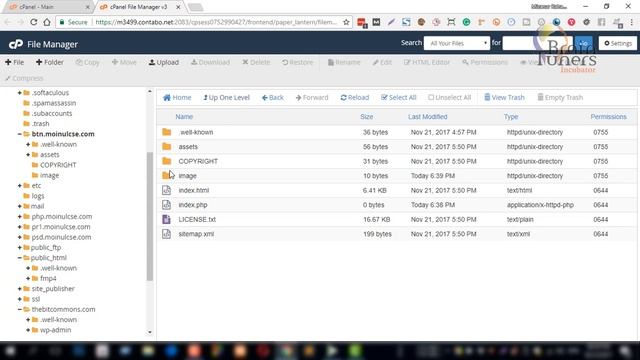Collapse the public_html tree node
Viewport: 640px width, 360px height.
tap(20, 258)
